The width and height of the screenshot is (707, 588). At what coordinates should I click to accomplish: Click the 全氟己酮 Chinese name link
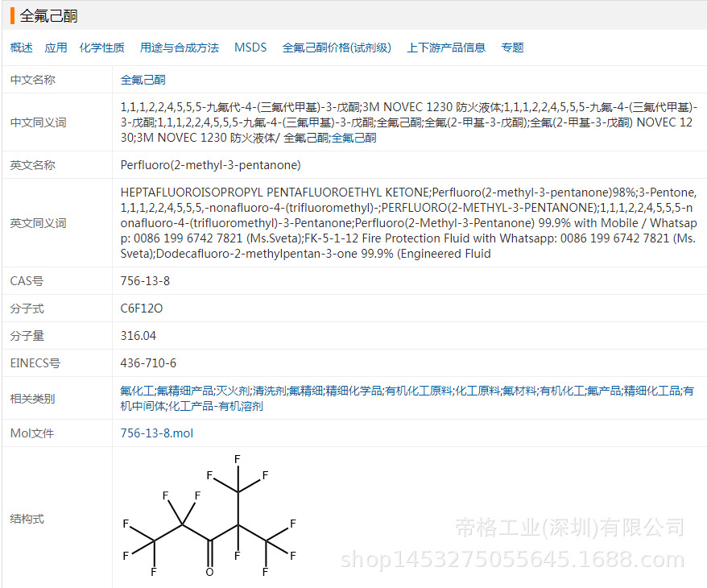[143, 80]
